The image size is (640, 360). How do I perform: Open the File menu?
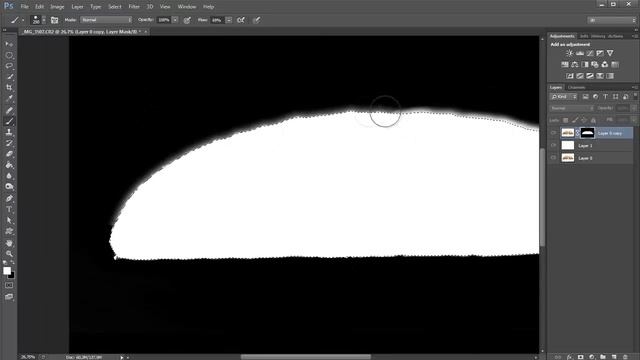(x=24, y=7)
